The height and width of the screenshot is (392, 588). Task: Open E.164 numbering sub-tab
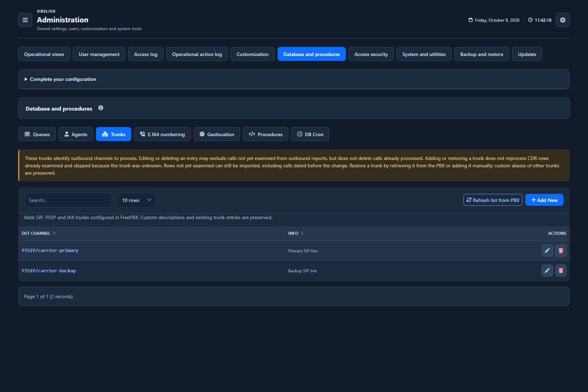point(162,134)
